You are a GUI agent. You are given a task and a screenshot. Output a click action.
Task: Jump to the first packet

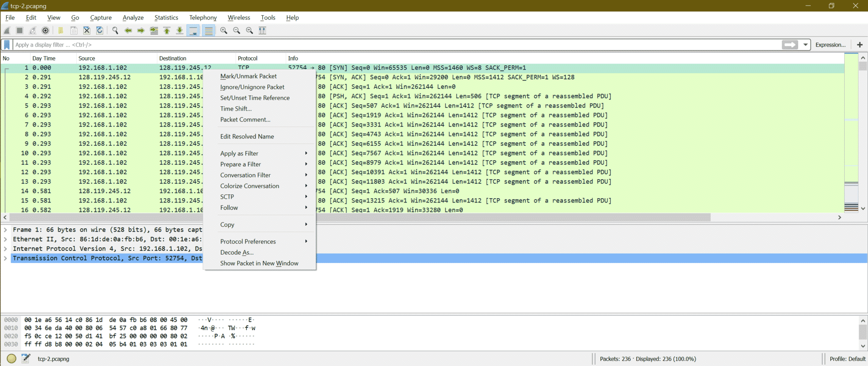tap(167, 30)
